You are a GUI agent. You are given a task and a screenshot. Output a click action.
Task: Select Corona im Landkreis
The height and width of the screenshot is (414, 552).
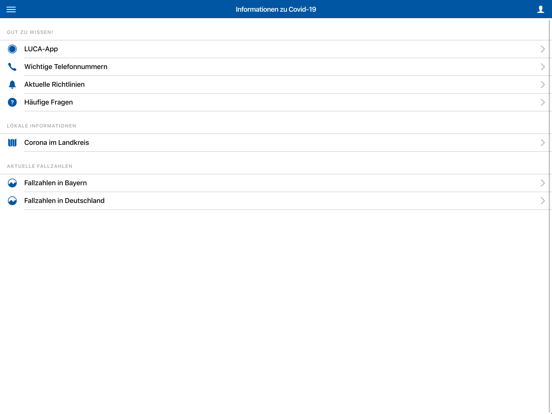(275, 143)
